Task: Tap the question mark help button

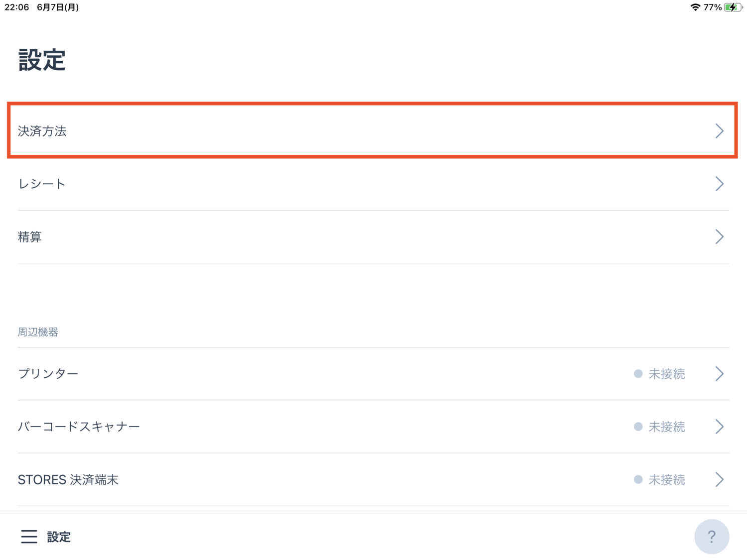Action: 712,537
